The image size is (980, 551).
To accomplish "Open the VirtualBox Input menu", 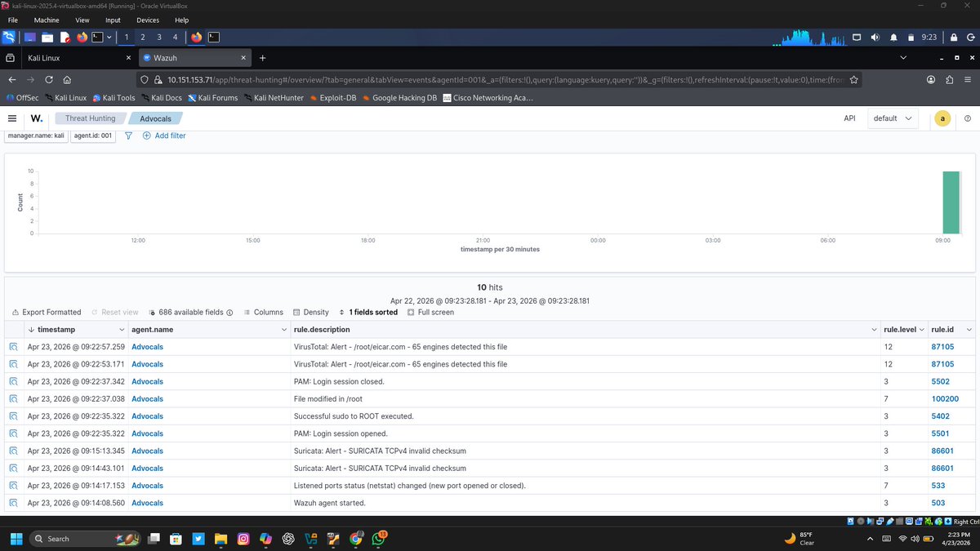I will (113, 20).
